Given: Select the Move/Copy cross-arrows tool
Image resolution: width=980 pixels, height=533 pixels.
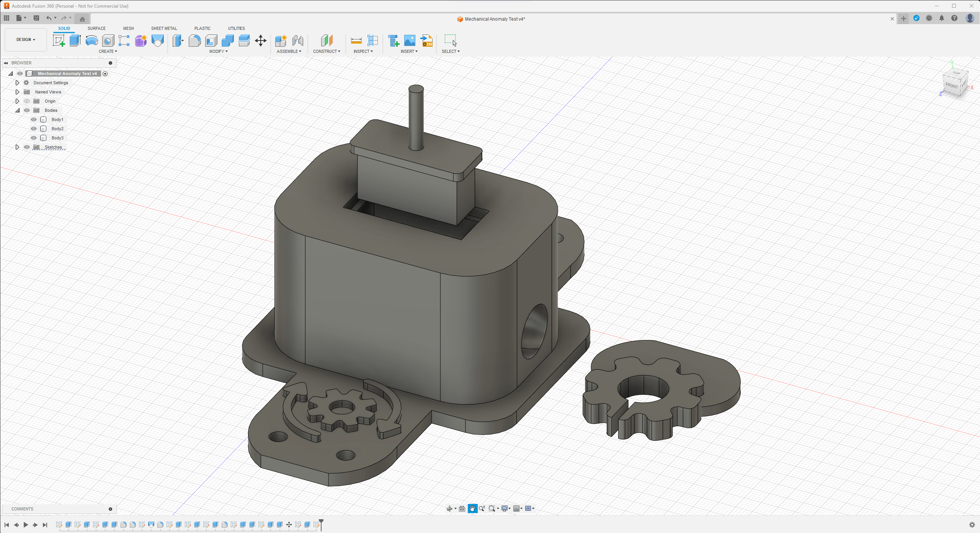Looking at the screenshot, I should 261,41.
